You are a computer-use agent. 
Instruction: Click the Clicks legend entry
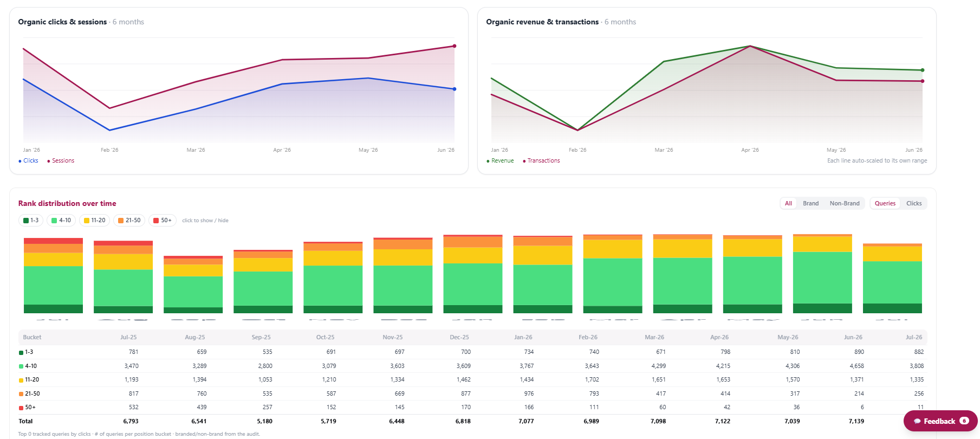28,160
